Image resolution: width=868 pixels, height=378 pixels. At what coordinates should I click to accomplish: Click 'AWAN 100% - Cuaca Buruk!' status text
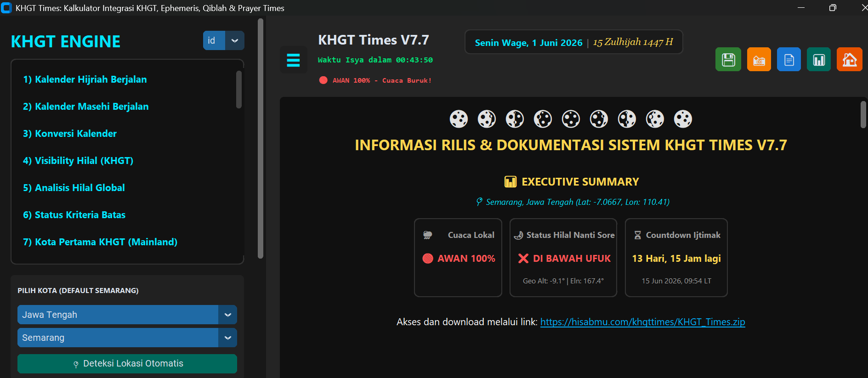tap(382, 80)
